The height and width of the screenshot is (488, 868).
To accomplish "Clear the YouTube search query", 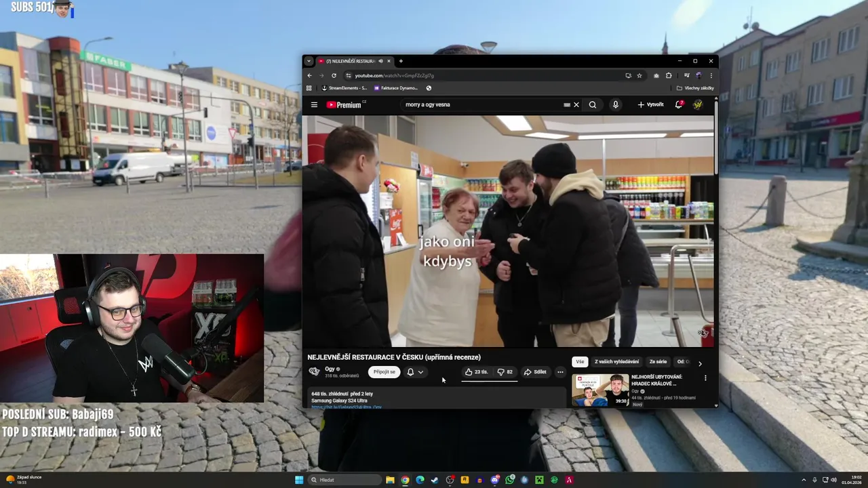I will 576,105.
